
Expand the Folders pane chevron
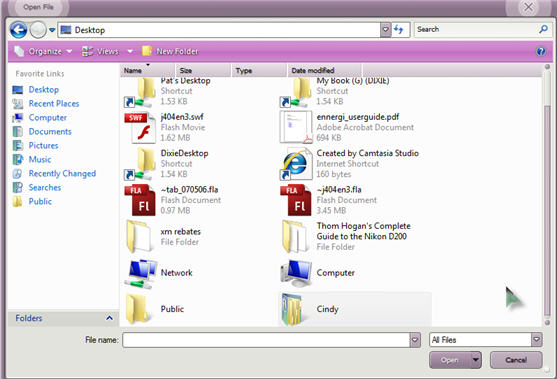click(x=109, y=318)
